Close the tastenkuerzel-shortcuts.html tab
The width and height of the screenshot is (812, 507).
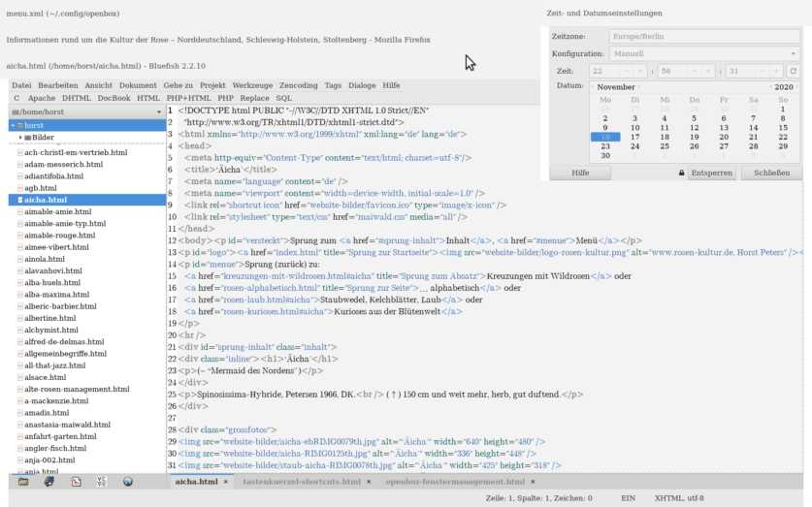click(369, 482)
